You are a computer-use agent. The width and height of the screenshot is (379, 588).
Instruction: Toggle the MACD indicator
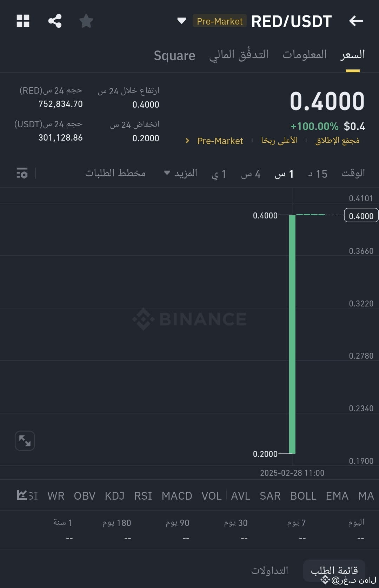pos(177,496)
